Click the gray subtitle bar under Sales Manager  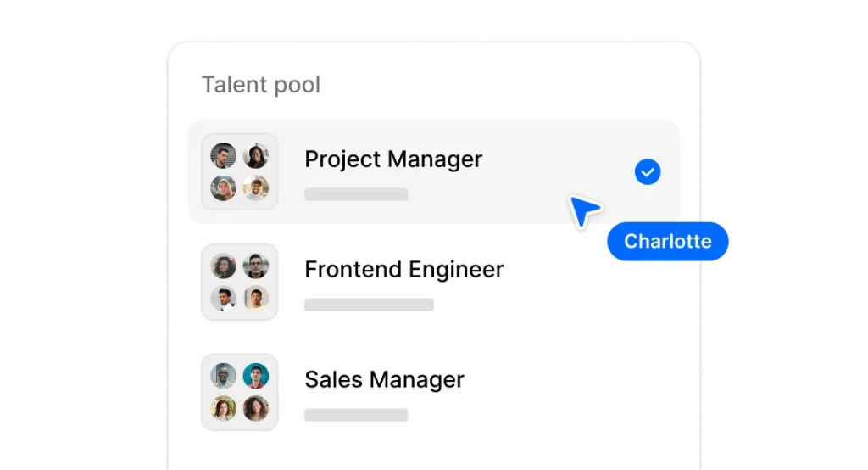[356, 415]
